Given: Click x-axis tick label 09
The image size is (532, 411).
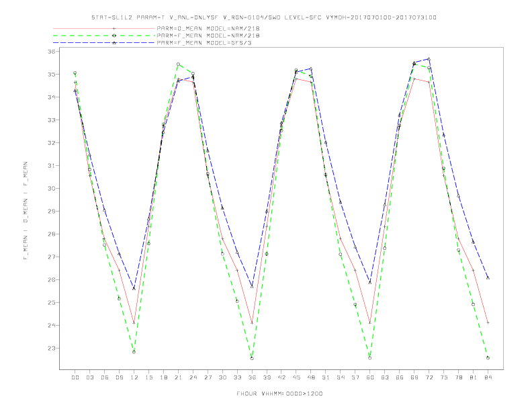Looking at the screenshot, I should pyautogui.click(x=120, y=377).
